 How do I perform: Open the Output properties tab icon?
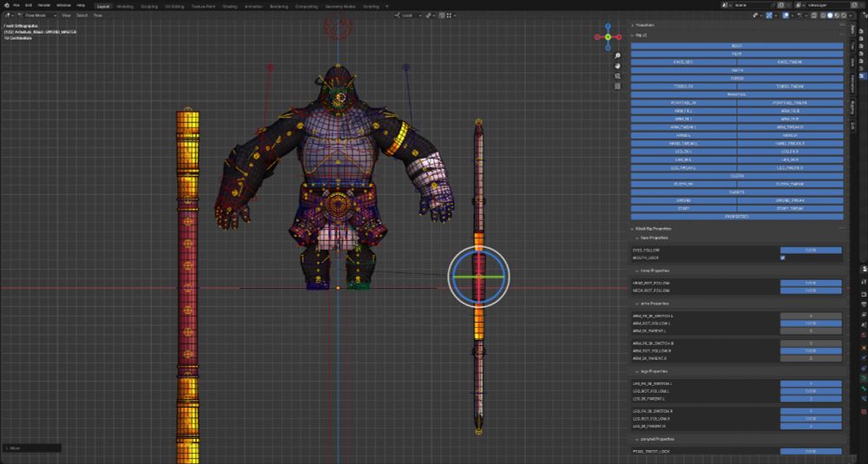pyautogui.click(x=864, y=304)
